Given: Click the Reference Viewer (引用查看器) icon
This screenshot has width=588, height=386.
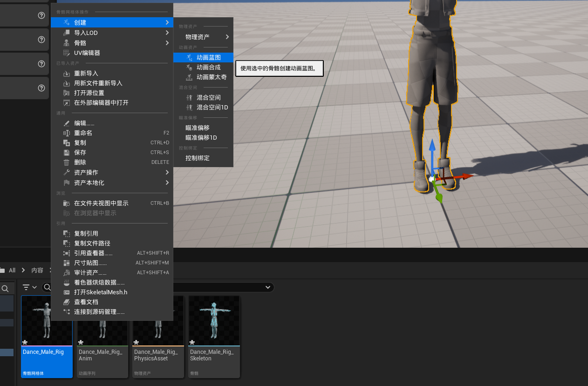Looking at the screenshot, I should pos(66,253).
